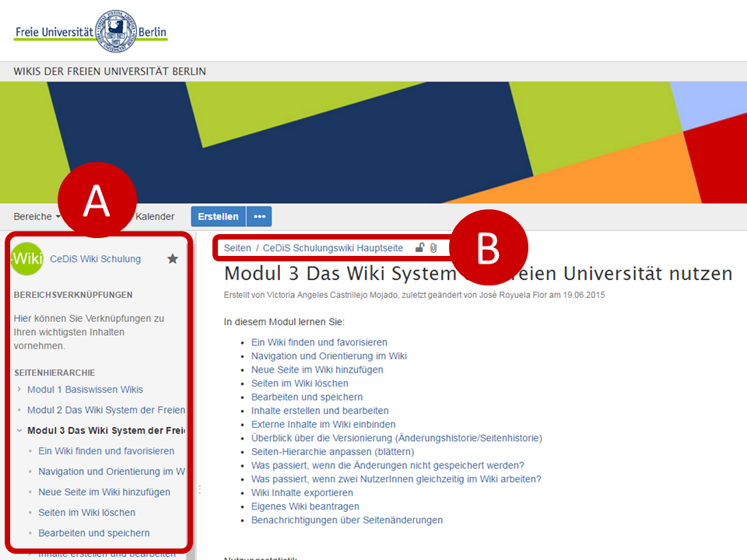Screen dimensions: 747x560
Task: Click the Wikis der Freien Universität Berlin heading
Action: [110, 72]
